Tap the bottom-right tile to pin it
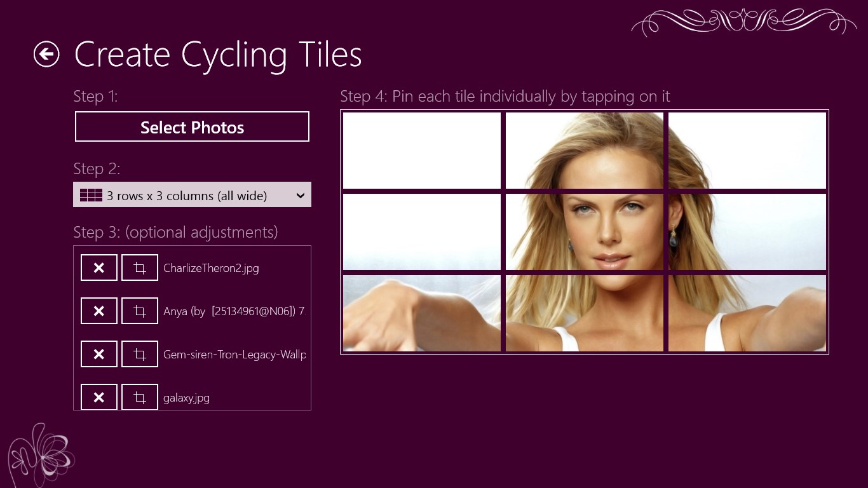868x488 pixels. click(x=747, y=313)
